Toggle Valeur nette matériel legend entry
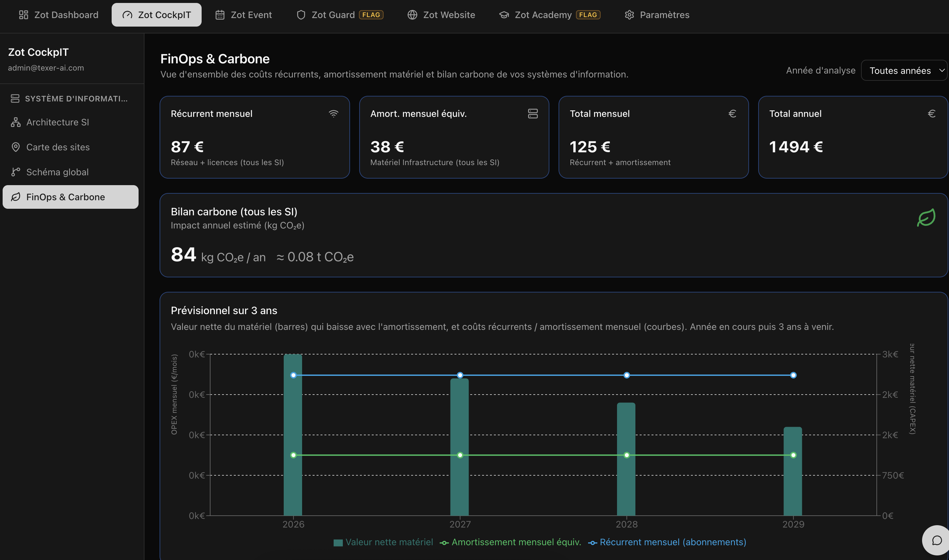949x560 pixels. click(383, 542)
